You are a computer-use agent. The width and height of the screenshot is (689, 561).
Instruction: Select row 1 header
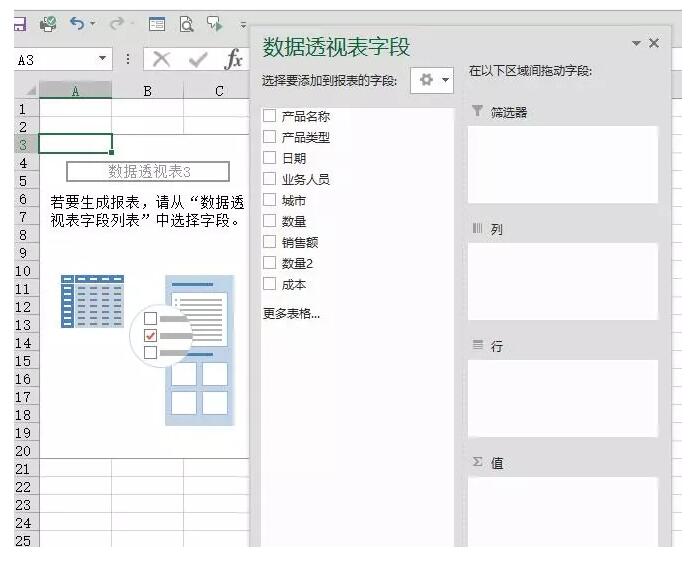click(22, 109)
